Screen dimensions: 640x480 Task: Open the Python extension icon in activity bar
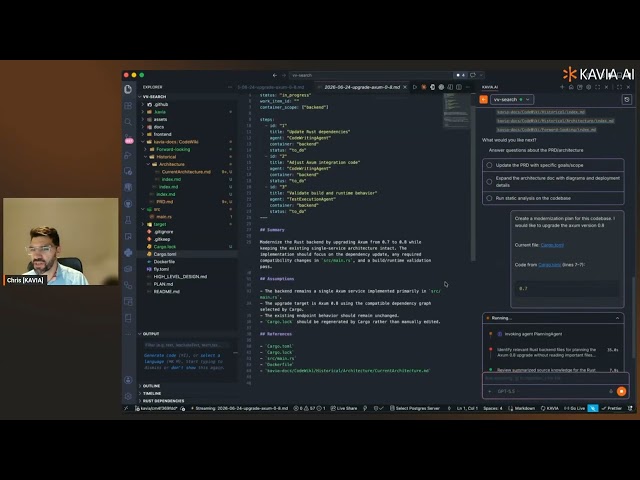pyautogui.click(x=128, y=253)
